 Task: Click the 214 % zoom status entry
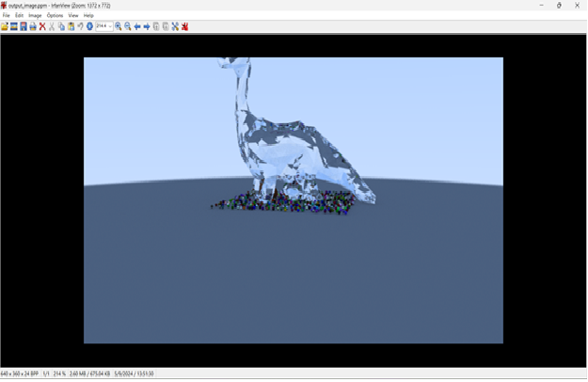[x=59, y=374]
